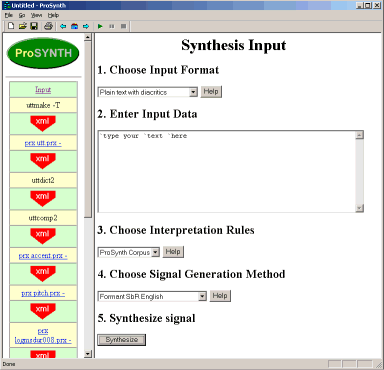Stop playback with the square icon
The height and width of the screenshot is (370, 384).
pyautogui.click(x=123, y=26)
